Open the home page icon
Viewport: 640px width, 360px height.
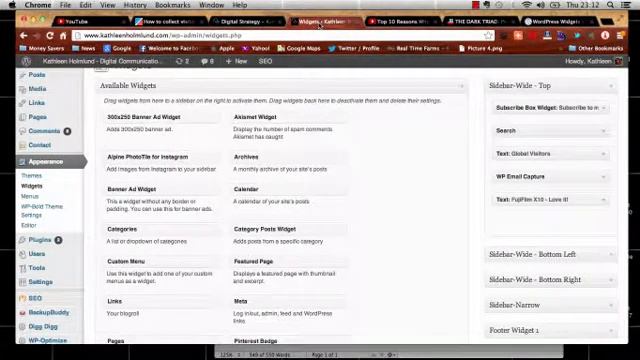point(63,36)
